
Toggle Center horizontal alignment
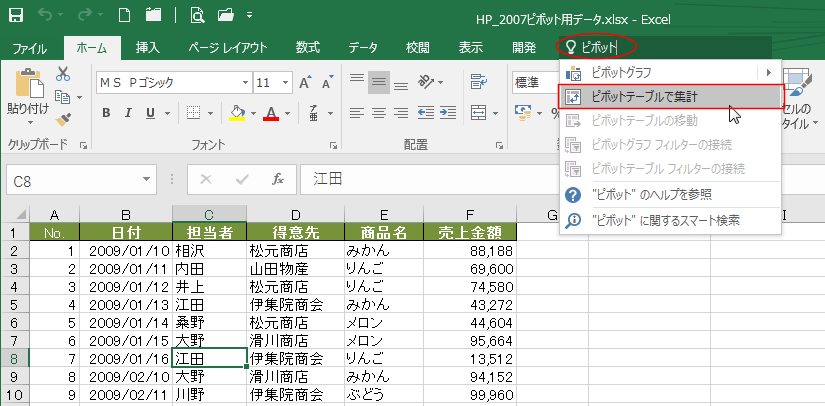379,113
